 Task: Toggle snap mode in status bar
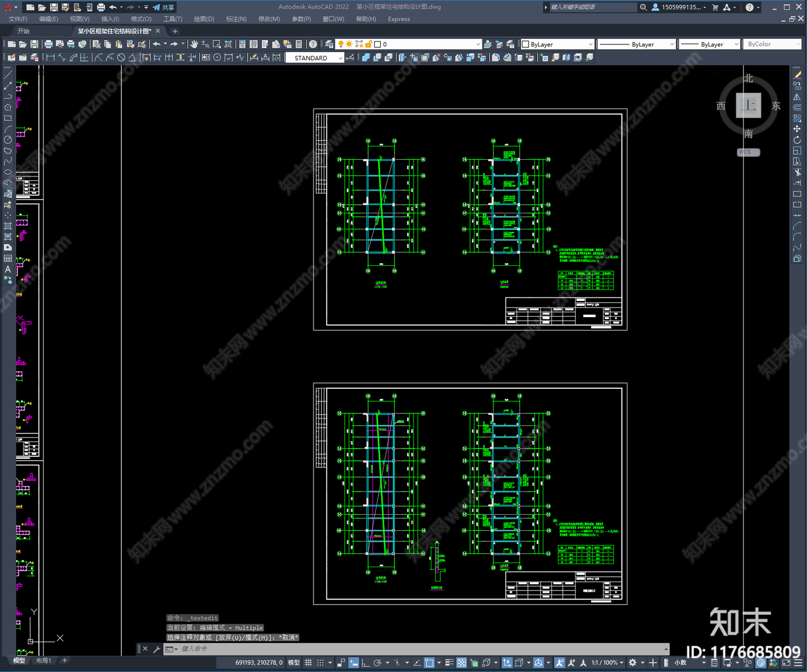[x=320, y=662]
